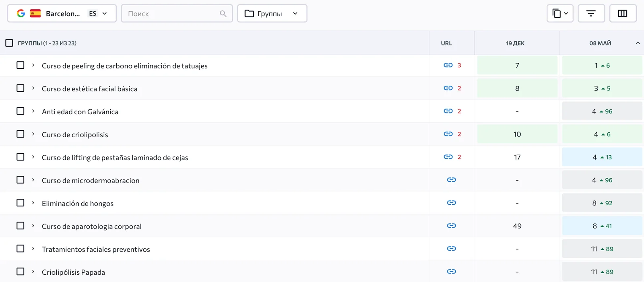Open the columns layout icon
Viewport: 644px width, 282px height.
pos(623,14)
